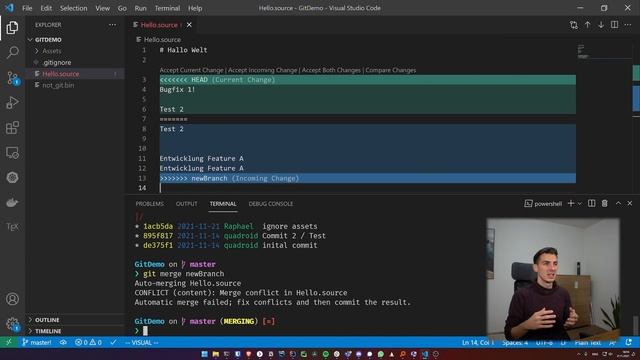The width and height of the screenshot is (640, 360).
Task: Click Open Changes icon in editor toolbar
Action: point(573,25)
